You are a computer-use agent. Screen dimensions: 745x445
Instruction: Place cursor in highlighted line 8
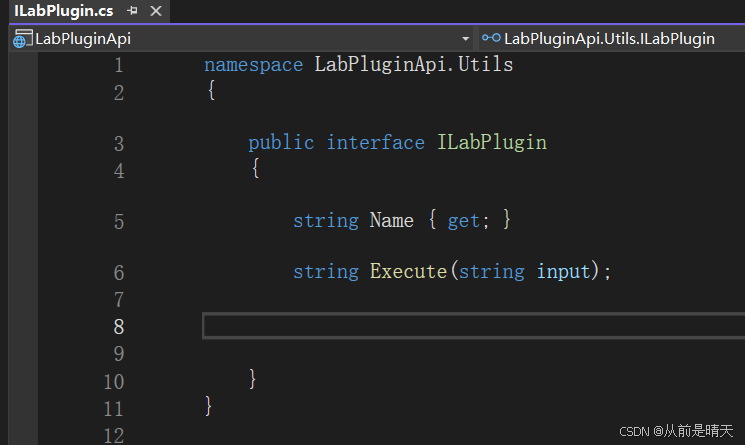[473, 326]
